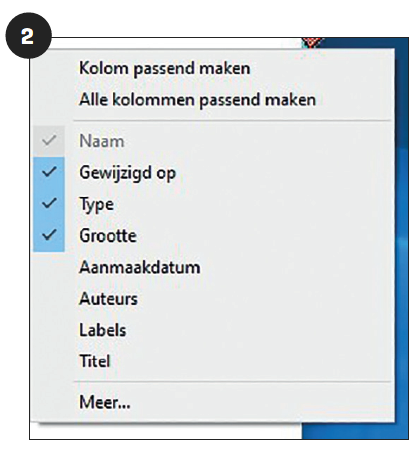Untick the checkmark beside Gewijzigd op
The width and height of the screenshot is (419, 459).
49,172
